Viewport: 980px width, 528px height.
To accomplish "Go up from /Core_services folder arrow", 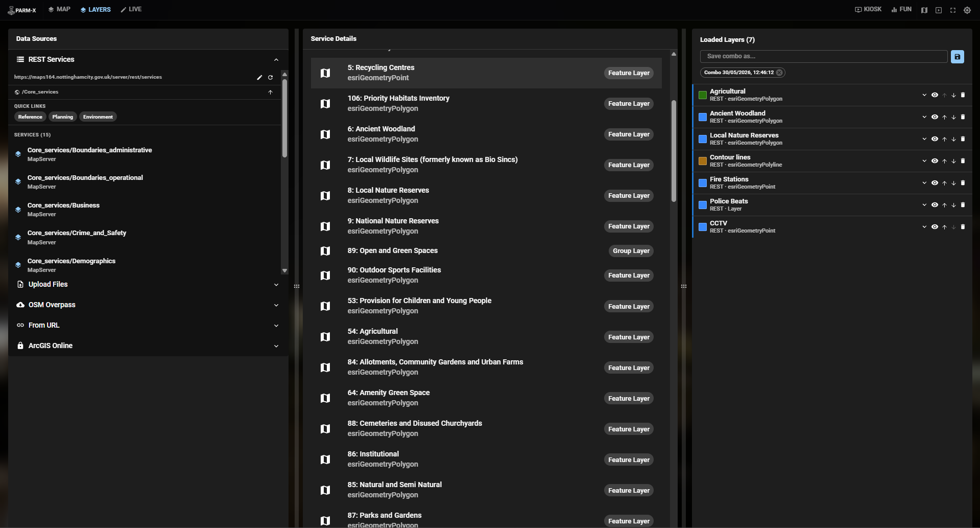I will 271,93.
